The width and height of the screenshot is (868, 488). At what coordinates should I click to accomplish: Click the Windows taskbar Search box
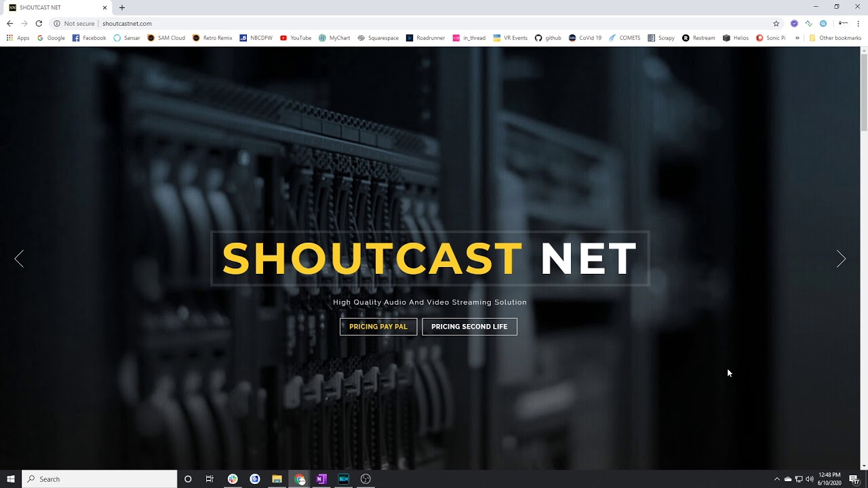100,479
